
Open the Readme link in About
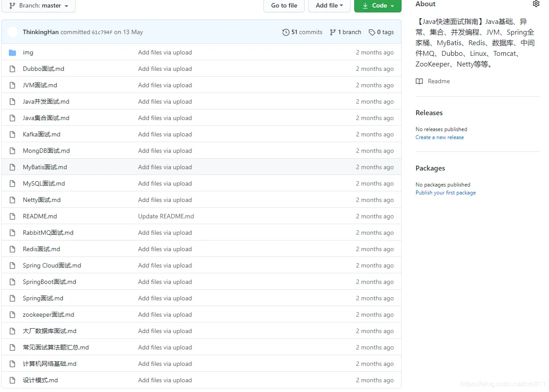coord(433,81)
